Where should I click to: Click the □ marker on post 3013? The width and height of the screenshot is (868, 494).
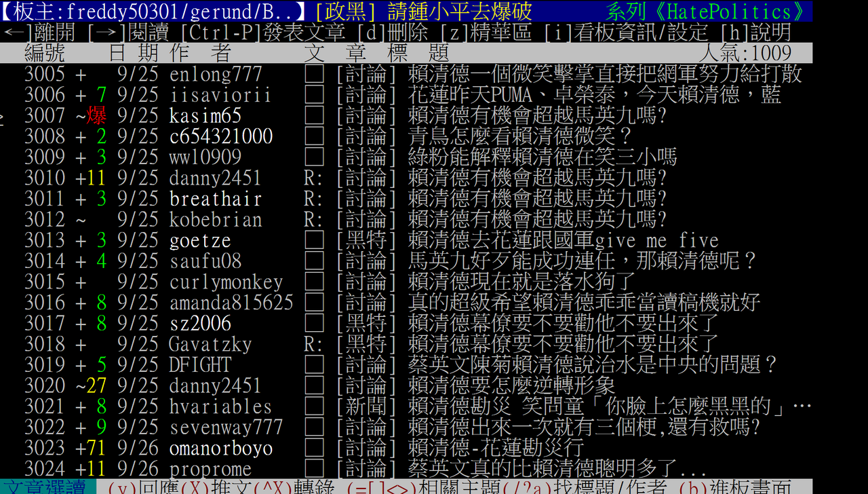pyautogui.click(x=314, y=240)
